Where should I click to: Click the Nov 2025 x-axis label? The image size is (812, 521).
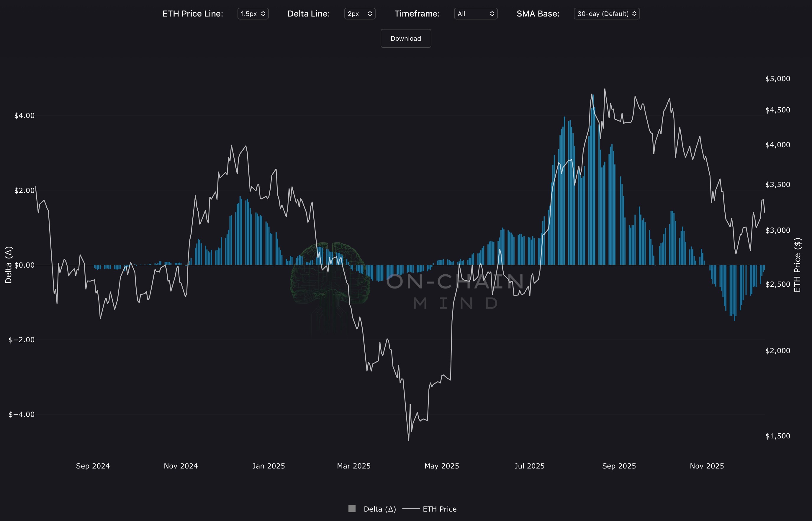pyautogui.click(x=707, y=466)
